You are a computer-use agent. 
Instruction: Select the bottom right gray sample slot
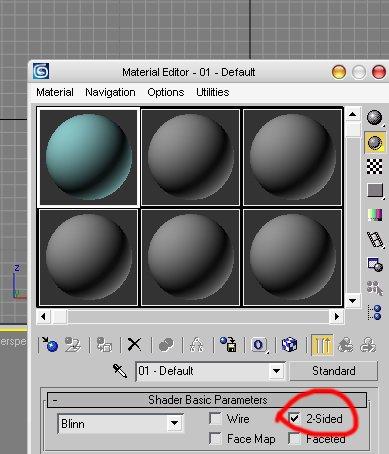coord(292,257)
